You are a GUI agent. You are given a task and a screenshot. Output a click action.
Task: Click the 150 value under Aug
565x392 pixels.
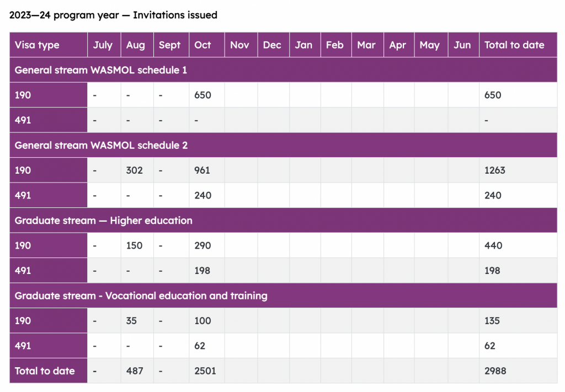pos(135,246)
